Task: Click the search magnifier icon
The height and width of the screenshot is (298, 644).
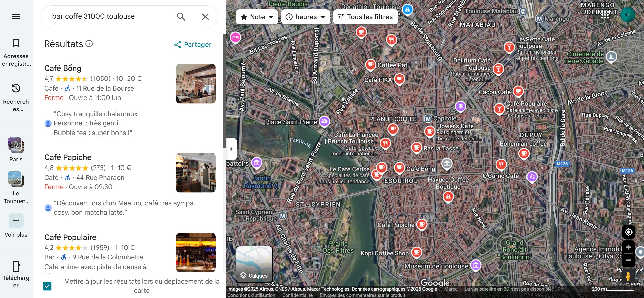Action: click(181, 17)
